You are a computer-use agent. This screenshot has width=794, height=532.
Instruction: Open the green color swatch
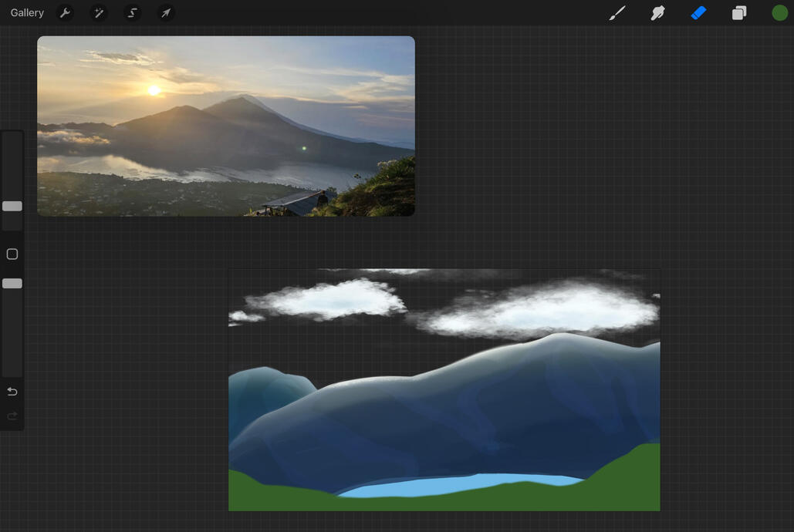(x=779, y=13)
